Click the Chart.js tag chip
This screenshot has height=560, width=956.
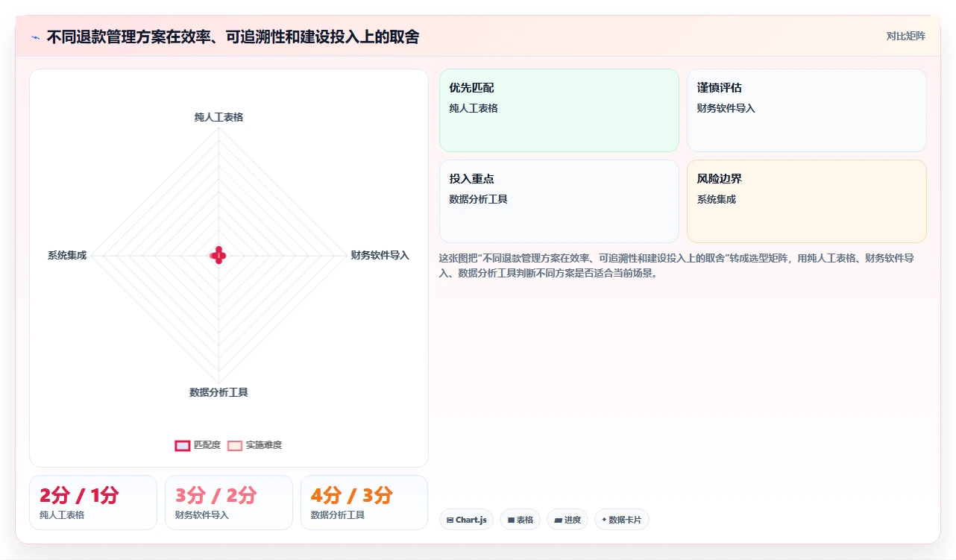pyautogui.click(x=466, y=520)
